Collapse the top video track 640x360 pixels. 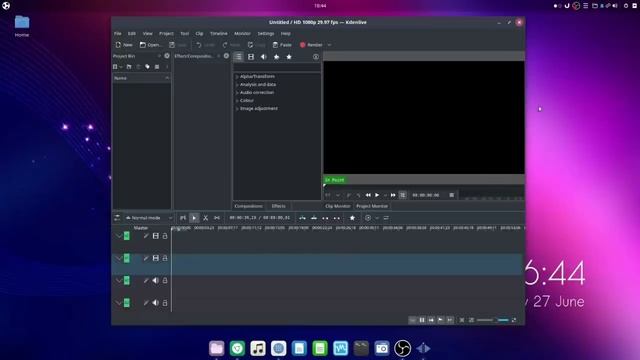coord(119,236)
